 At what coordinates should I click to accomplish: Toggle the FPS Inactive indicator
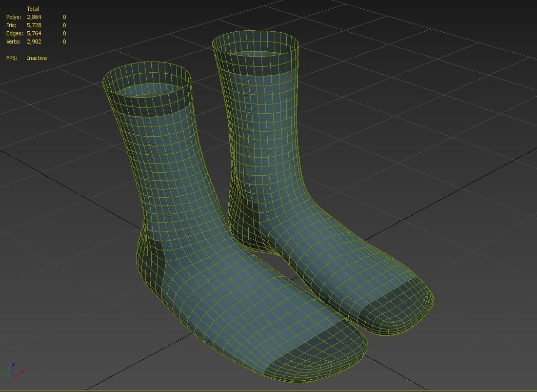point(37,58)
